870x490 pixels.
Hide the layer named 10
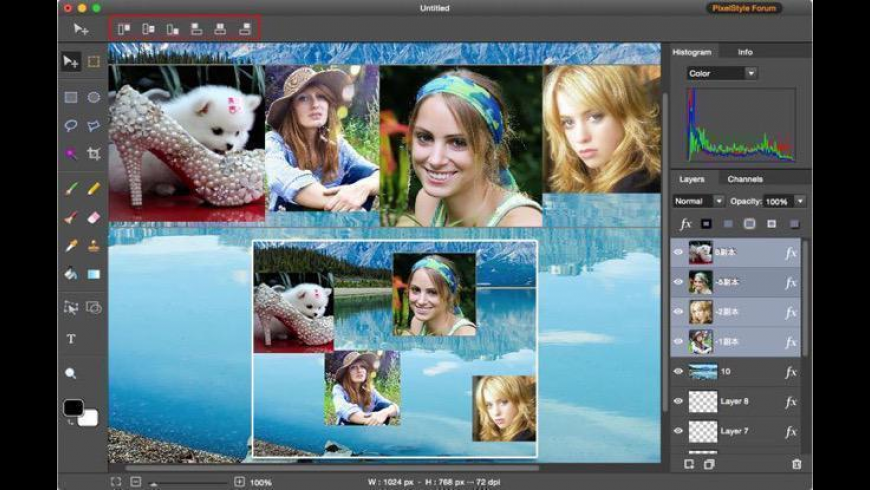click(678, 371)
